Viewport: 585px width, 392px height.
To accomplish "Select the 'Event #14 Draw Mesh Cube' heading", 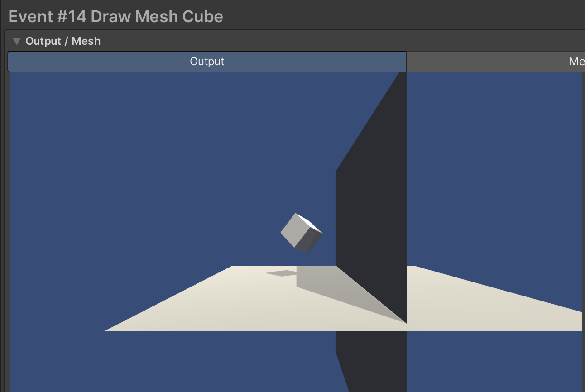I will point(116,17).
